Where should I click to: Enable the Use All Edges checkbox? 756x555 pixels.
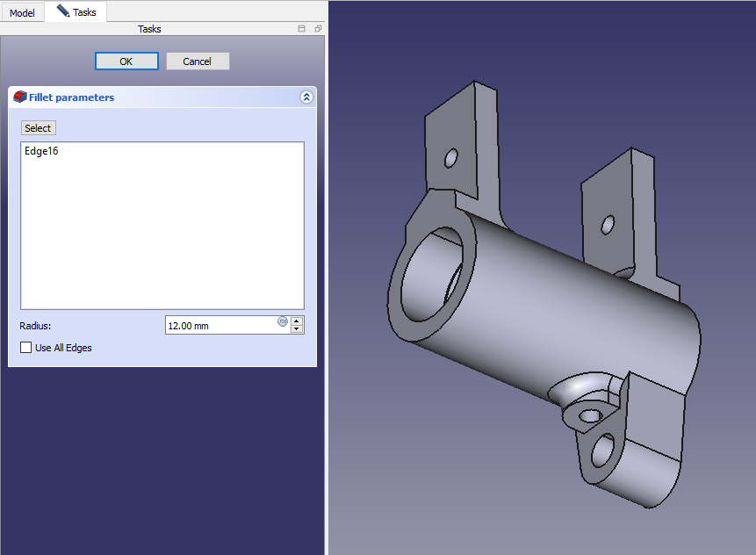click(25, 348)
